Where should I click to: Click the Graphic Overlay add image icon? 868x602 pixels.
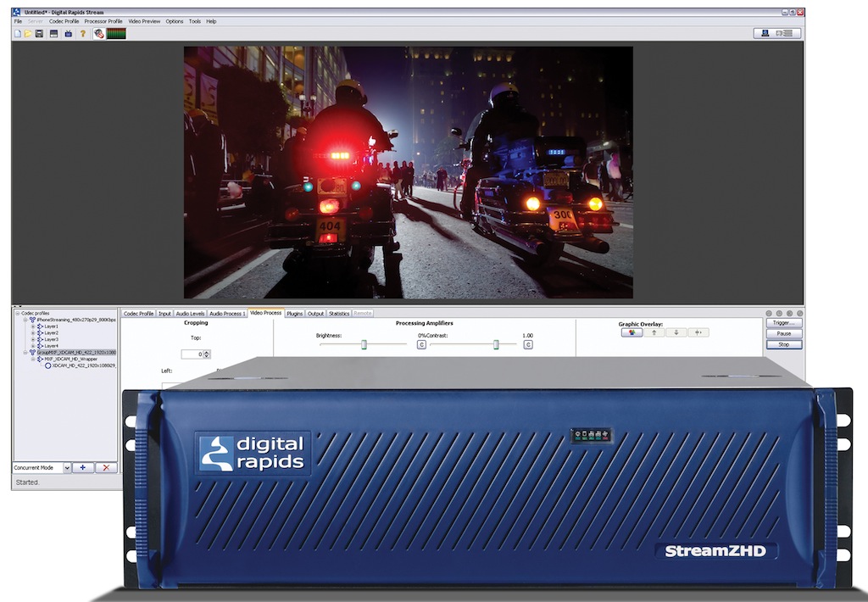tap(630, 333)
